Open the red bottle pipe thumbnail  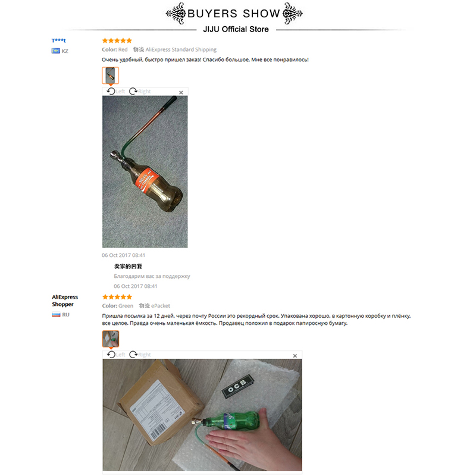coord(110,76)
